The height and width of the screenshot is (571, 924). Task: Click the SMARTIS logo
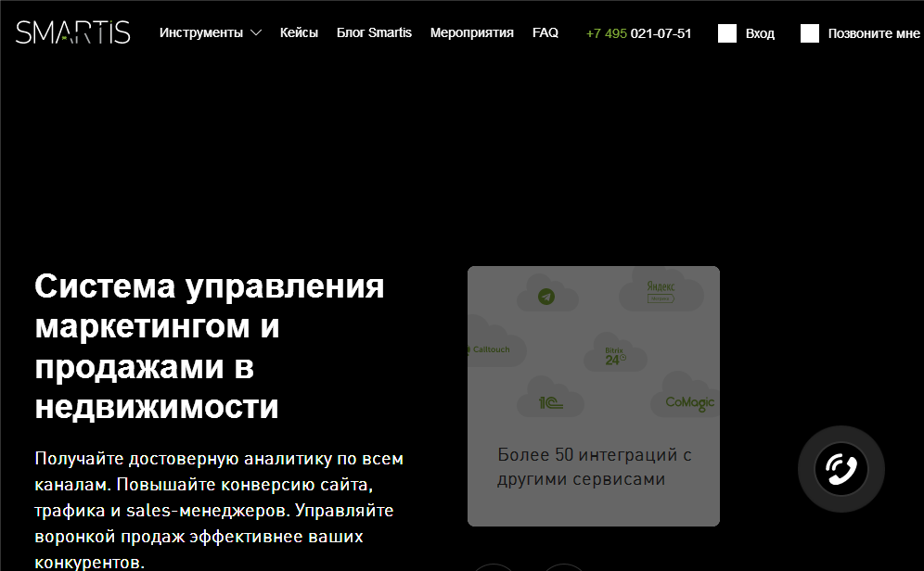[72, 32]
